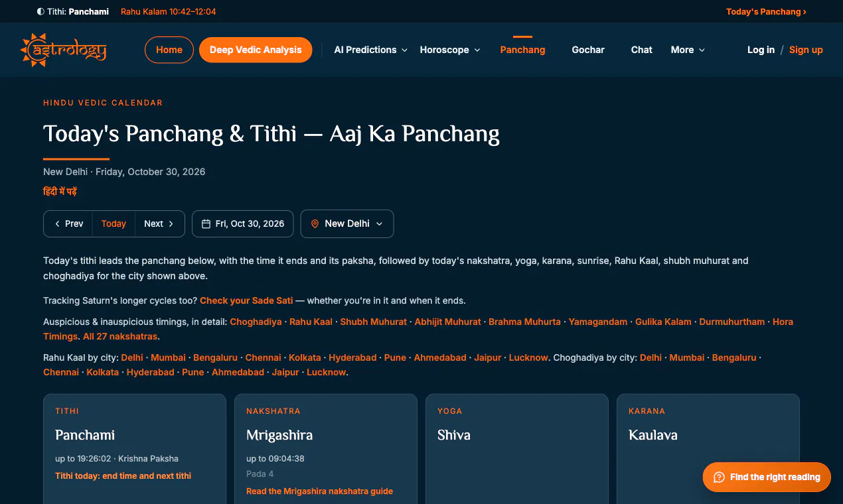Click the Astrology sun logo
Image resolution: width=843 pixels, height=504 pixels.
(x=64, y=50)
